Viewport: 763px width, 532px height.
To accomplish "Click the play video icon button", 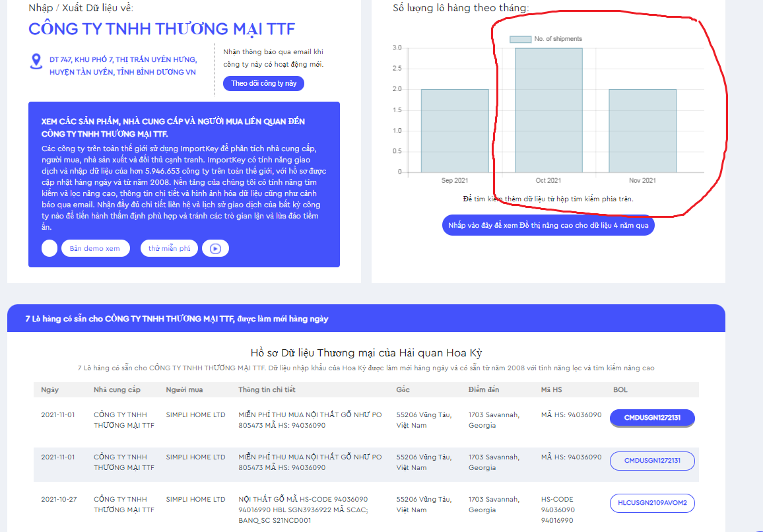I will [215, 248].
